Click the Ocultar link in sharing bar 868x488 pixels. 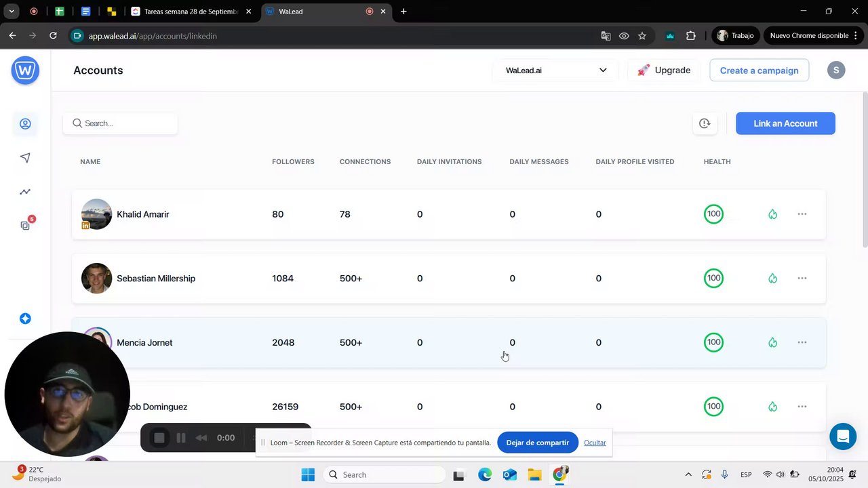click(595, 443)
